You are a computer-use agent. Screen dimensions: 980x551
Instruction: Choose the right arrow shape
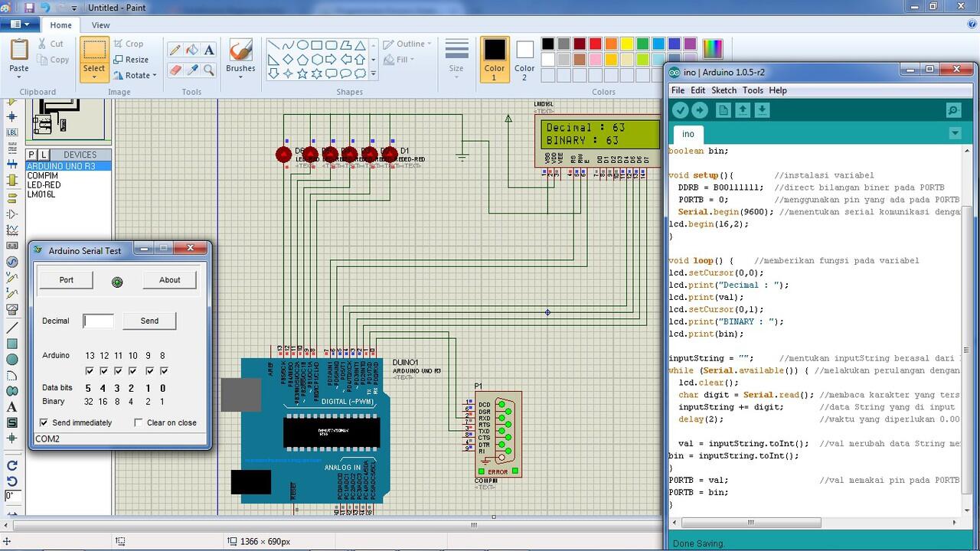click(x=332, y=60)
